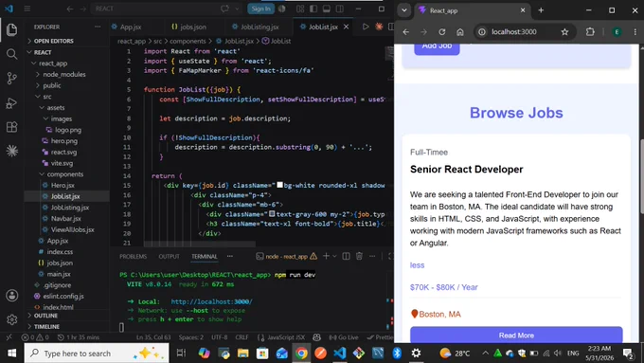Click the Chrome address bar
644x363 pixels.
coord(524,31)
